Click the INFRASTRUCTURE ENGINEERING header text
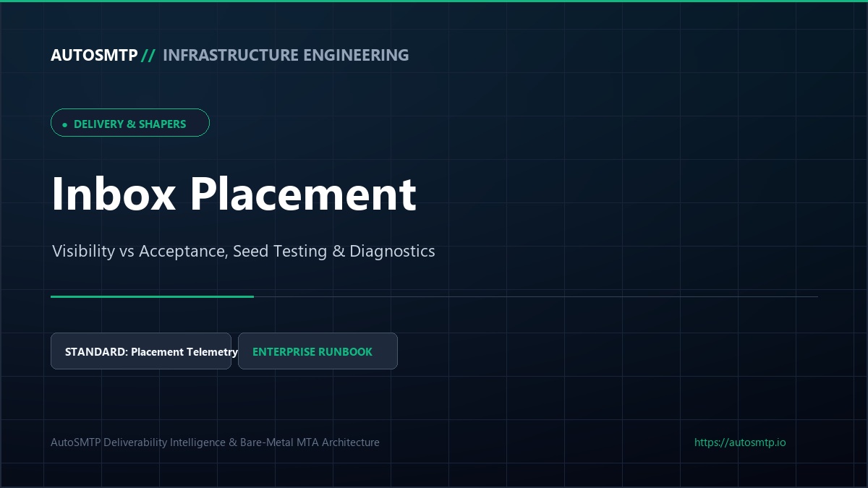The width and height of the screenshot is (868, 488). click(286, 55)
